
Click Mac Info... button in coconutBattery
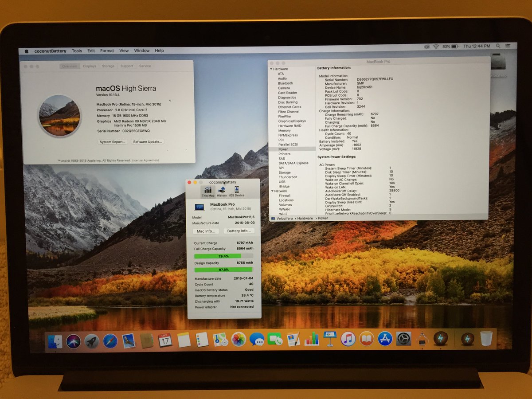coord(206,231)
